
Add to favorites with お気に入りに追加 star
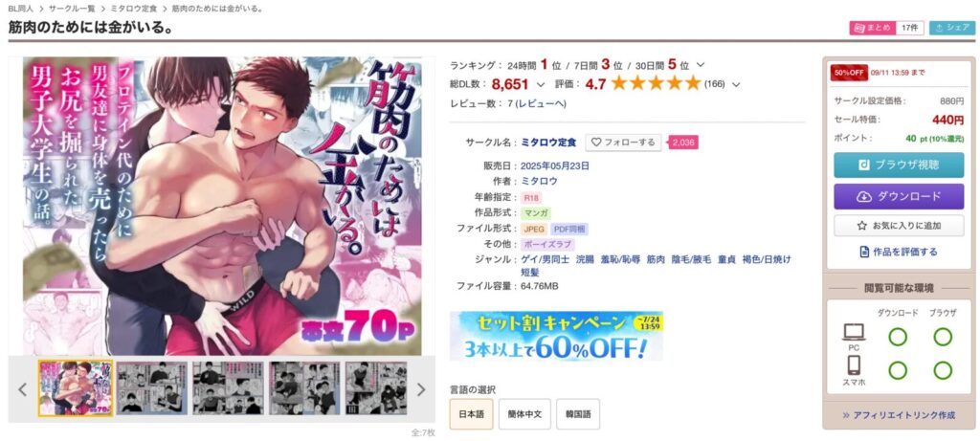pos(899,226)
